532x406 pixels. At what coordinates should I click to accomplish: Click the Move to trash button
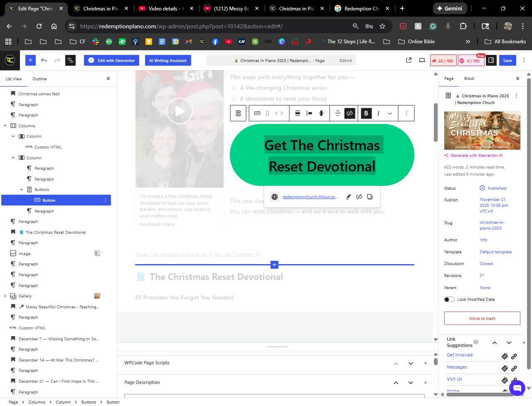(482, 318)
